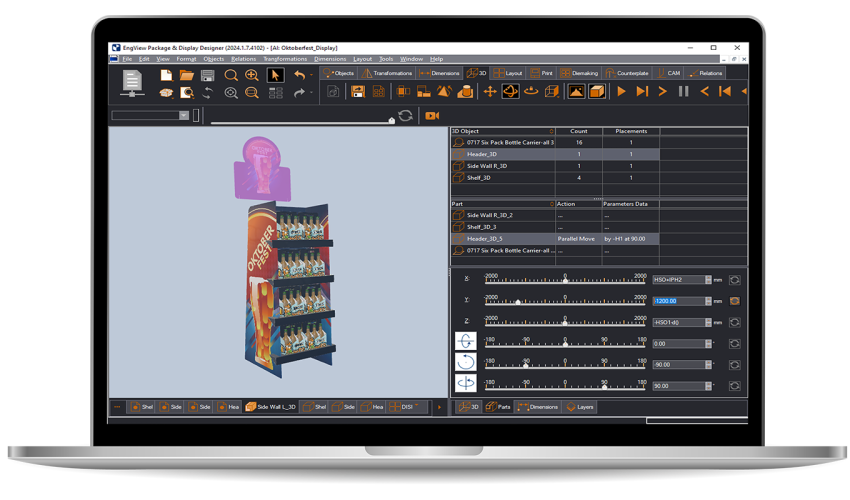Screen dimensions: 850x500
Task: Save the project with the floppy disk icon
Action: (x=208, y=75)
